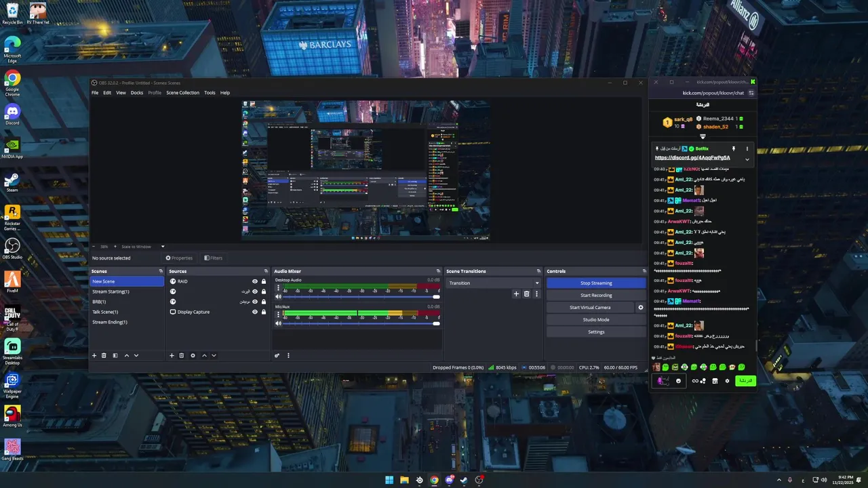868x488 pixels.
Task: Open transition properties three-dot menu
Action: pos(536,294)
